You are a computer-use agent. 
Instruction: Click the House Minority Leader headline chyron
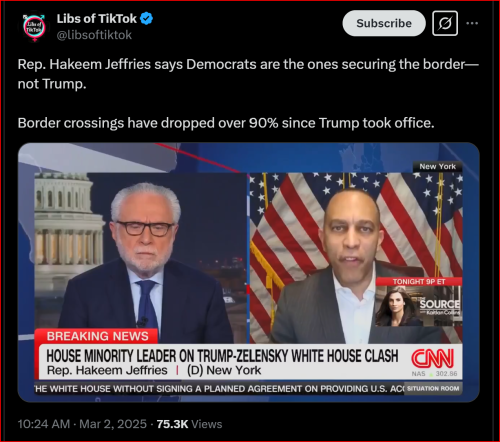222,356
